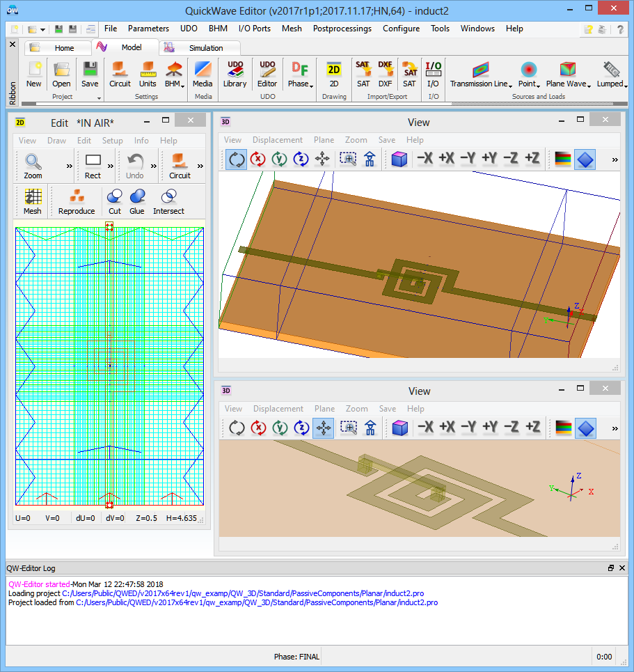This screenshot has height=672, width=634.
Task: Open the Point source dropdown
Action: (x=530, y=74)
